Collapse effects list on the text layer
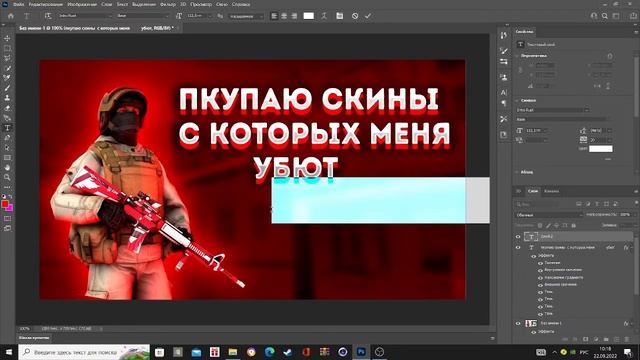This screenshot has height=360, width=640. (632, 248)
